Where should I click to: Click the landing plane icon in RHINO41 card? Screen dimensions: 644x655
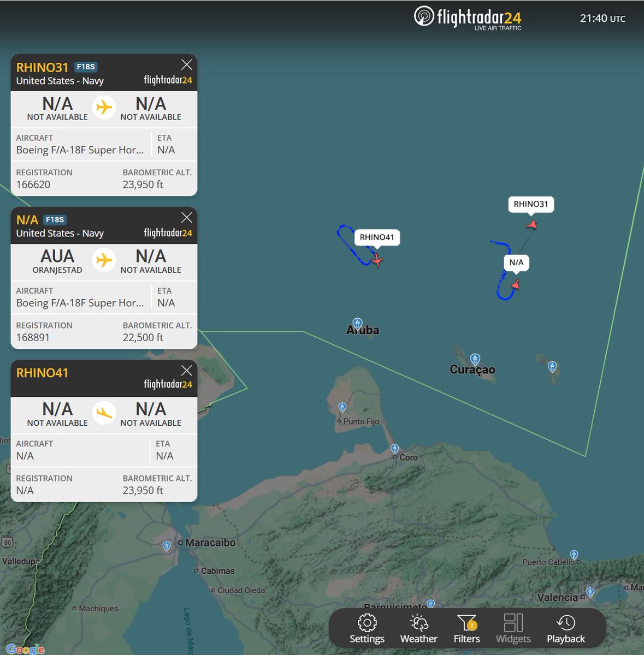pyautogui.click(x=104, y=413)
